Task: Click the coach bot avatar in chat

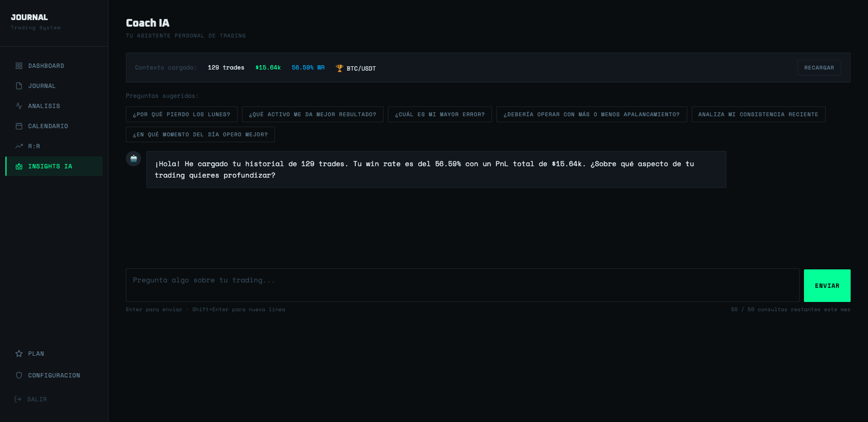Action: (133, 159)
